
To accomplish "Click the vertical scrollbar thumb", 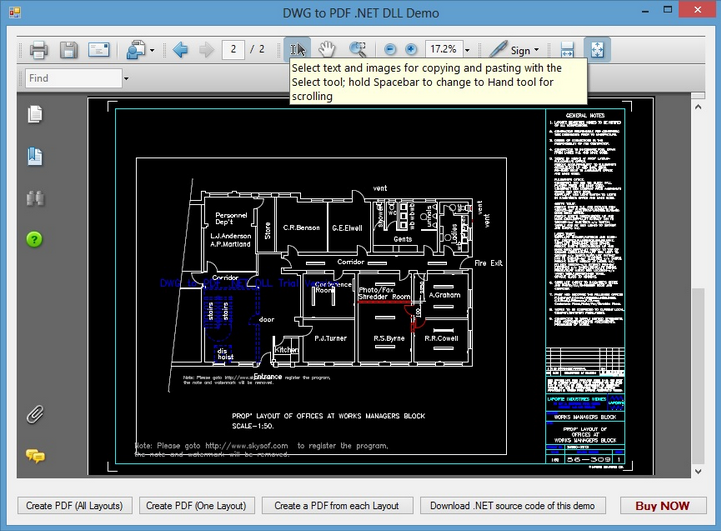I will click(698, 376).
